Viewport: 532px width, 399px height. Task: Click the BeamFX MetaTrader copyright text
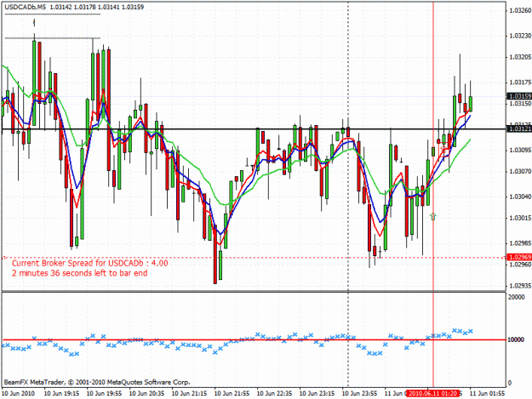(97, 382)
